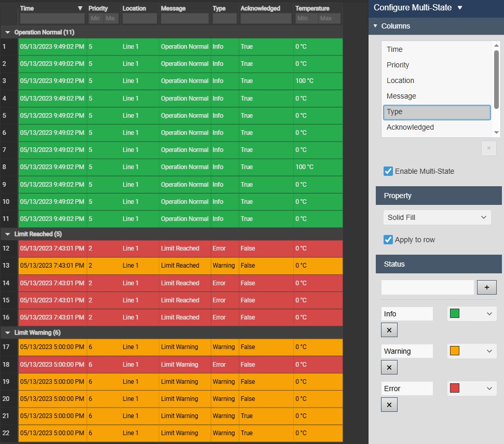Image resolution: width=504 pixels, height=444 pixels.
Task: Edit the Info status name field
Action: coord(407,314)
